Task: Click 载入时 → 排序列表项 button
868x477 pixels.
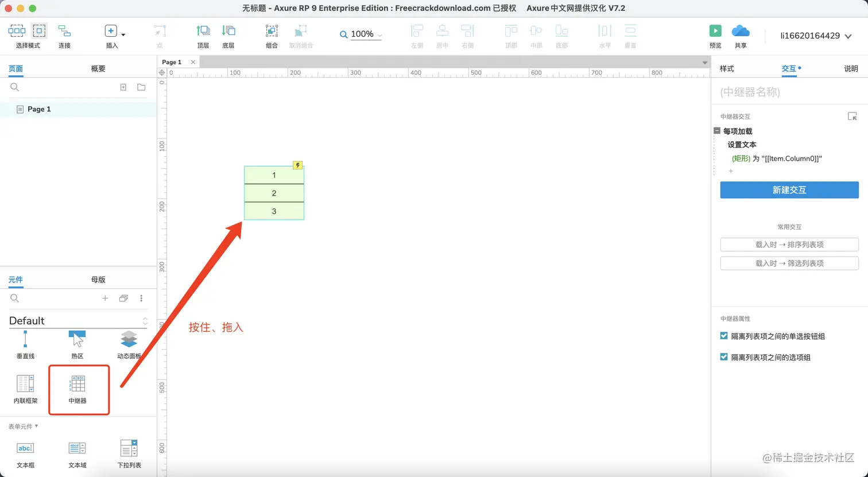Action: click(x=789, y=245)
